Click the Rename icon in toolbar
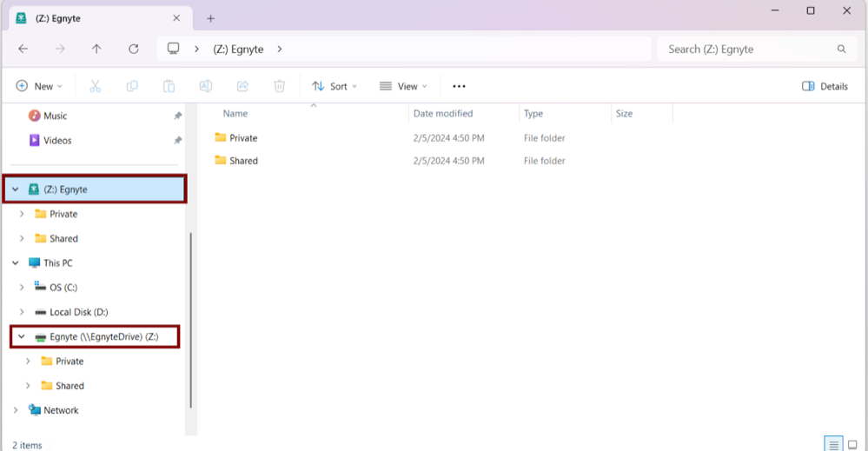 [x=205, y=86]
